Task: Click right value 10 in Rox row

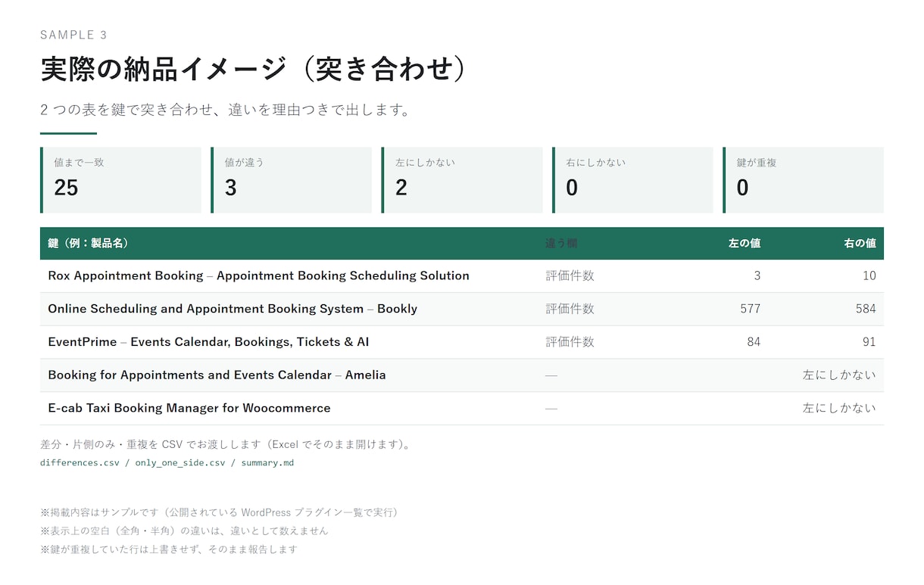Action: pyautogui.click(x=869, y=275)
